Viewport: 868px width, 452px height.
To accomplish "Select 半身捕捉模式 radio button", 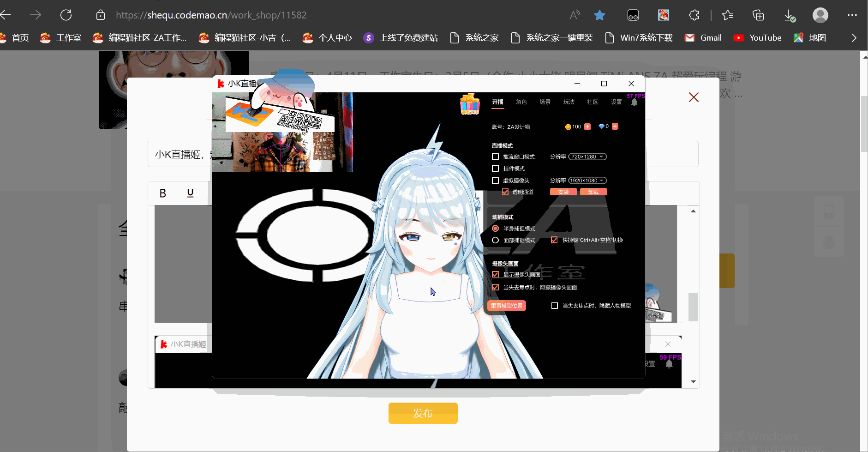I will tap(495, 229).
